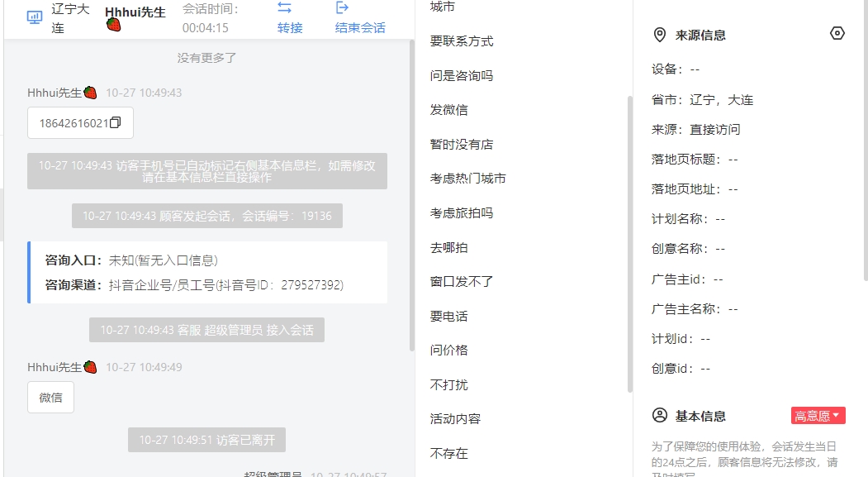Click the 落地页地址 field
Viewport: 868px width, 477px height.
click(x=695, y=189)
